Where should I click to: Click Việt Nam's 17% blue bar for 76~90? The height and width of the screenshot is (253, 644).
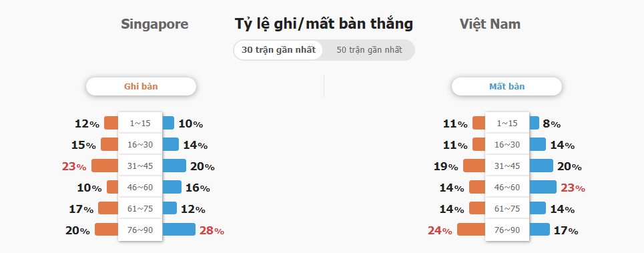click(539, 229)
